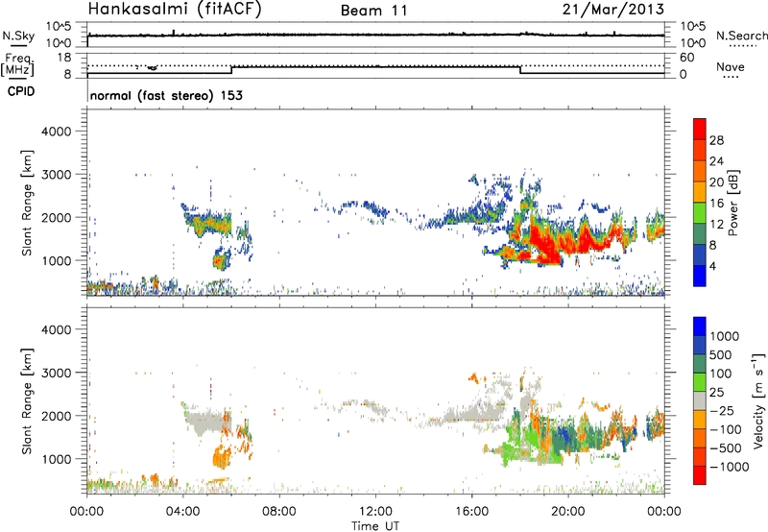Viewport: 768px width, 532px height.
Task: Click the 16 tick on Power colorbar
Action: point(716,204)
